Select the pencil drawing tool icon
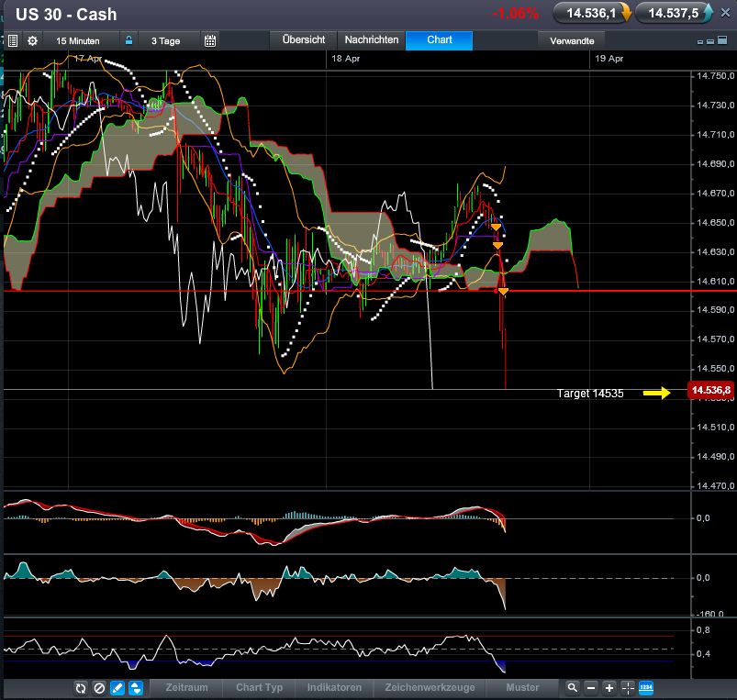 click(x=117, y=688)
